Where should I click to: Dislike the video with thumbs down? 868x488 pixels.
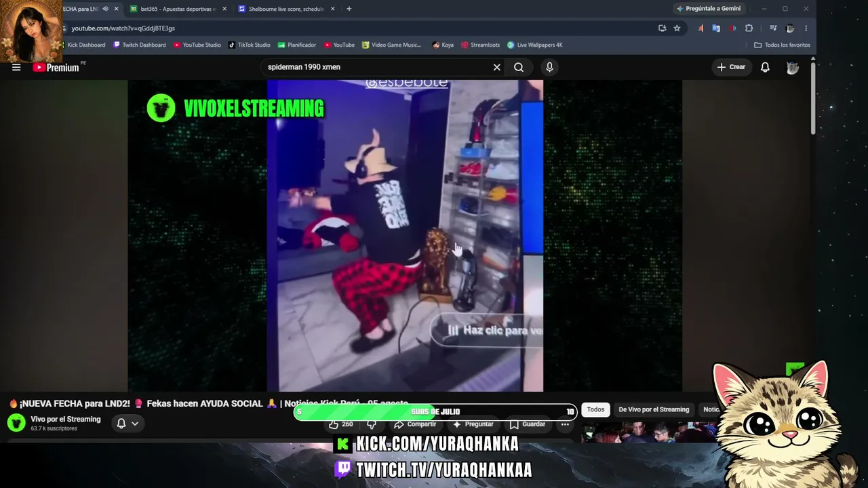coord(372,424)
